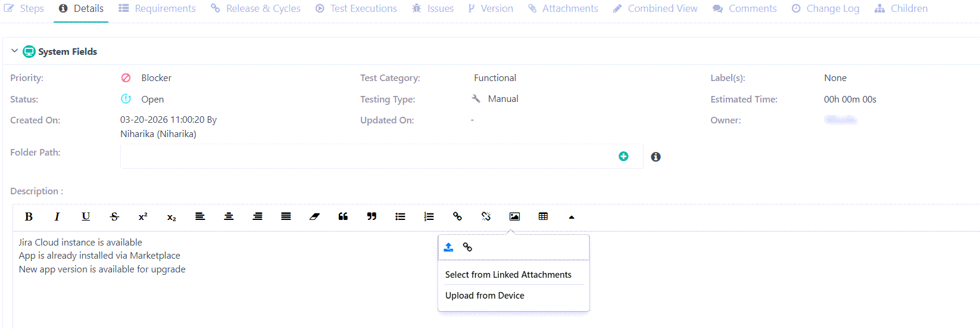Switch to the Test Executions tab
980x329 pixels.
356,8
